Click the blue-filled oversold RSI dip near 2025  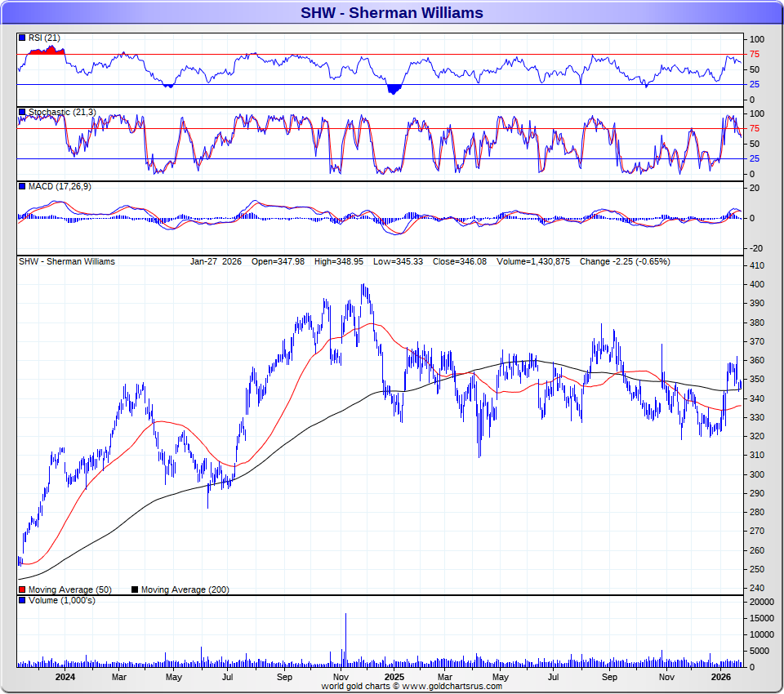coord(394,88)
